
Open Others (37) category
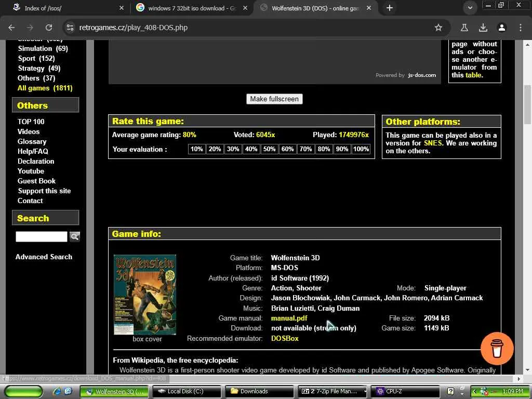click(36, 78)
